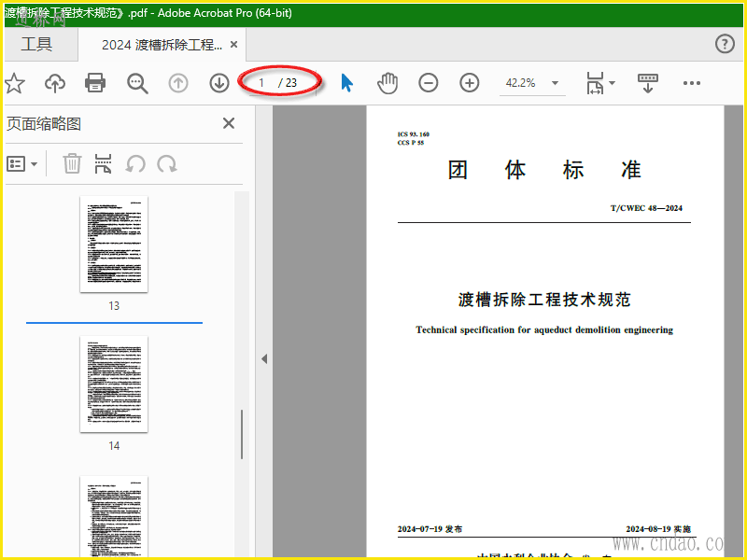Screen dimensions: 747x560
Task: Expand the thumbnail options dropdown arrow
Action: pyautogui.click(x=34, y=164)
